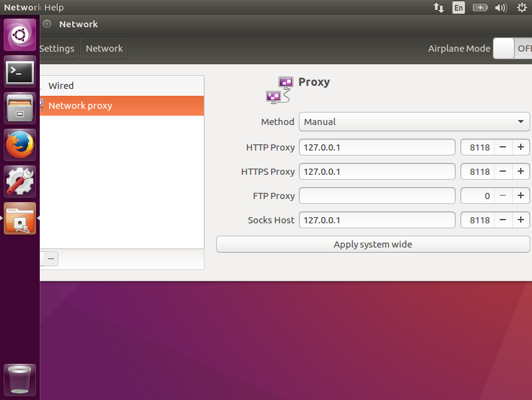The height and width of the screenshot is (400, 532).
Task: Launch Firefox web browser
Action: (x=20, y=145)
